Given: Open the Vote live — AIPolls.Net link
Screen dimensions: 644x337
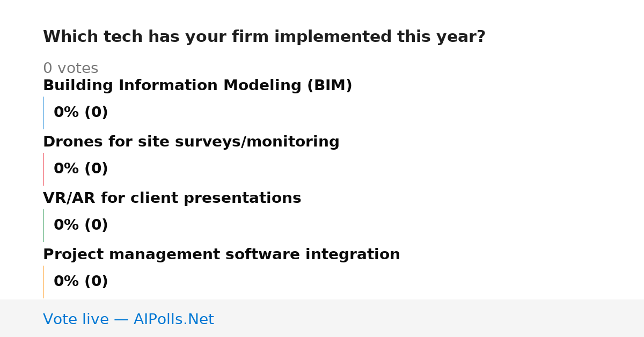Looking at the screenshot, I should tap(128, 320).
